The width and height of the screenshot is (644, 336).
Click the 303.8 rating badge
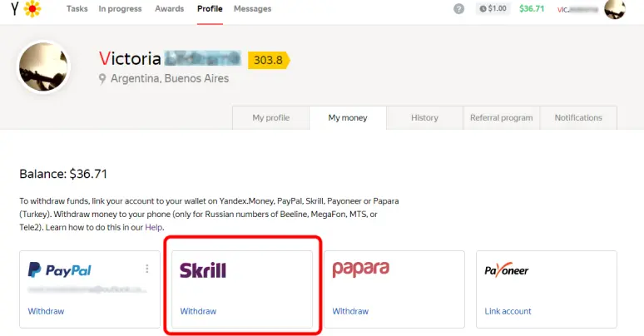pyautogui.click(x=269, y=60)
